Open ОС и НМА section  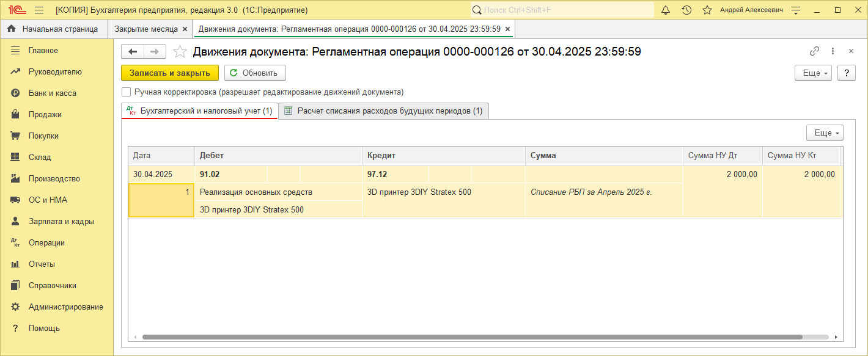tap(56, 200)
